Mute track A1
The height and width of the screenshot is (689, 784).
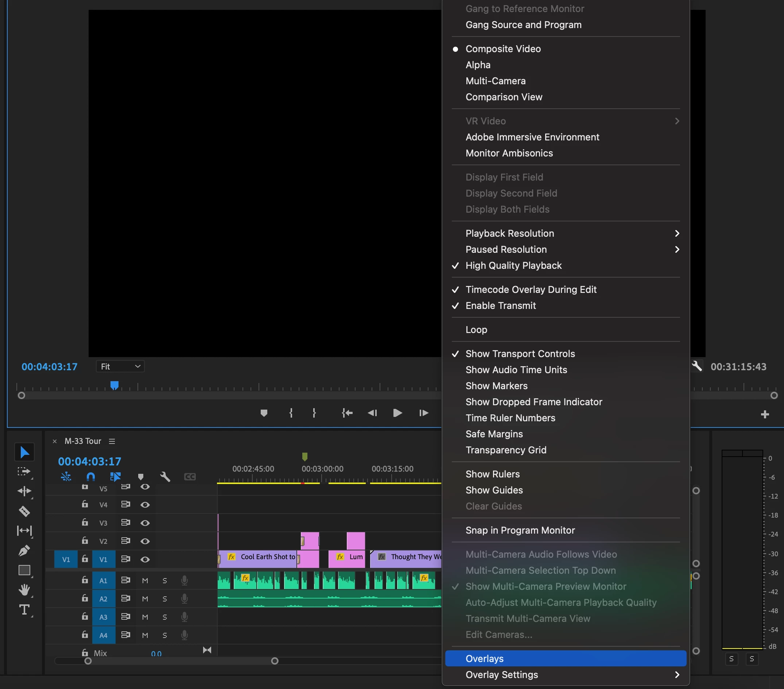tap(145, 580)
